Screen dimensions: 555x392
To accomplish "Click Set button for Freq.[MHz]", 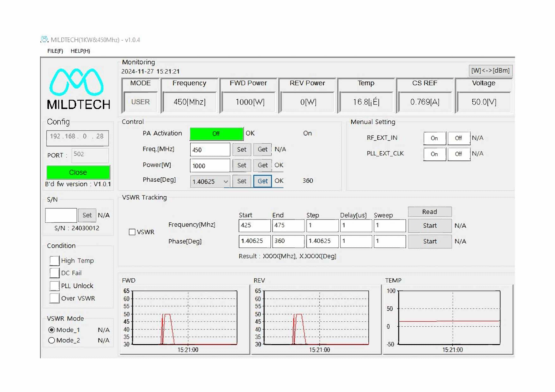I will 242,149.
